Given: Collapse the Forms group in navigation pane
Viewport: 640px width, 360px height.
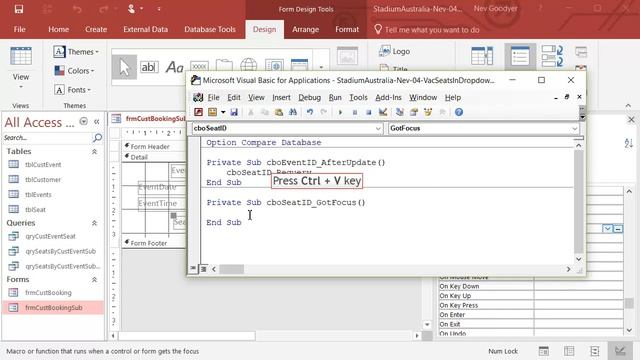Looking at the screenshot, I should coord(94,280).
